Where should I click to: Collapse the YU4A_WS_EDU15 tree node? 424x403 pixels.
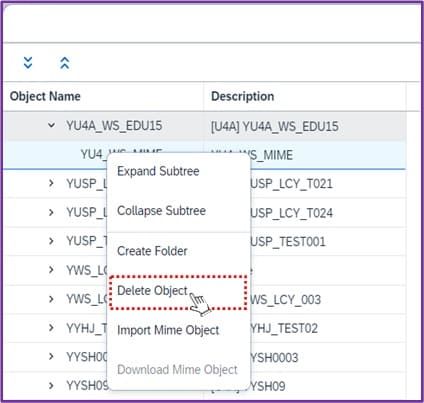(51, 125)
